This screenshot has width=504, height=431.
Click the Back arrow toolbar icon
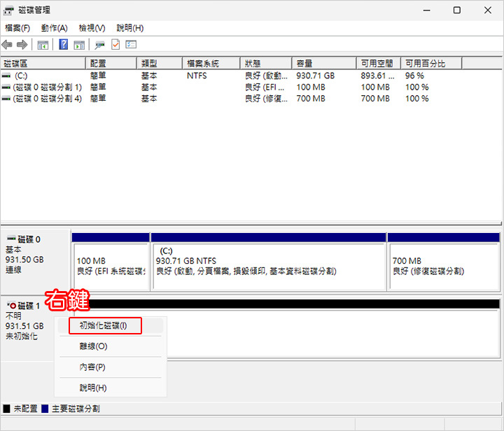tap(7, 45)
